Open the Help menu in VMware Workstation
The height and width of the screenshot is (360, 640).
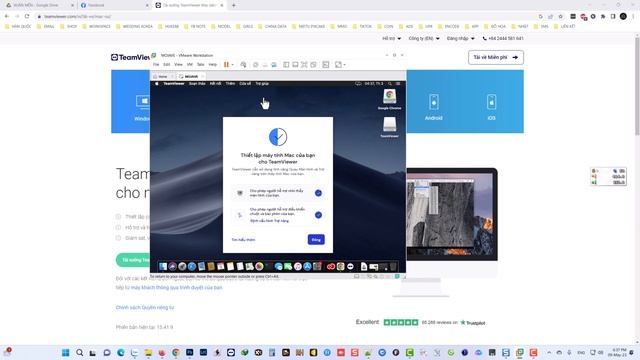(x=213, y=64)
